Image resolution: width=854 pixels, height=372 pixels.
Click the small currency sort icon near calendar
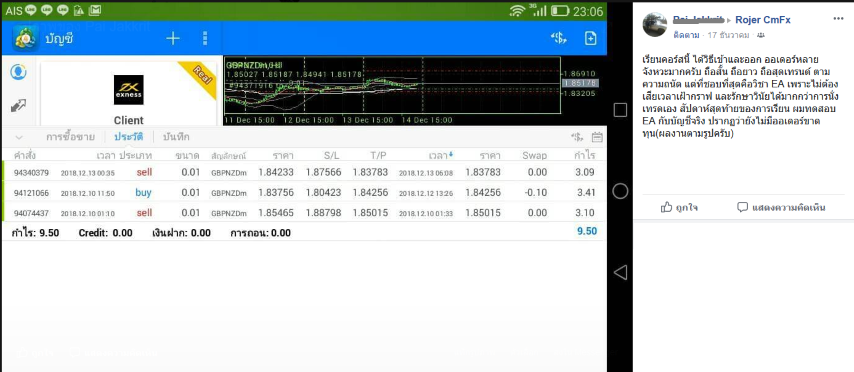click(577, 137)
